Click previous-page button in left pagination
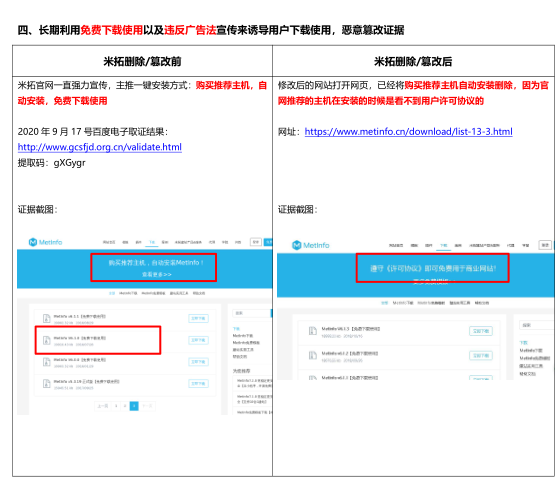 [x=103, y=406]
